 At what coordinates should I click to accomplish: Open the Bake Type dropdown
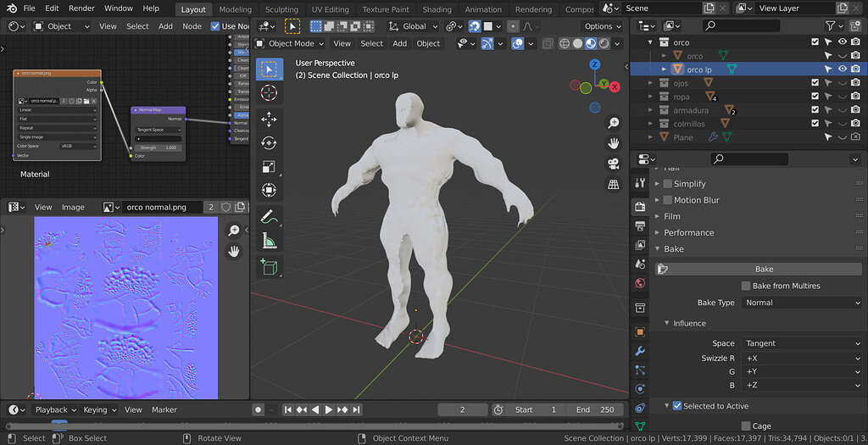point(802,303)
